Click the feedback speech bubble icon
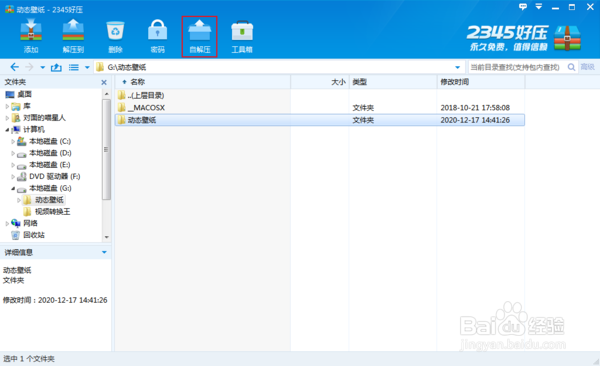The width and height of the screenshot is (600, 366). click(523, 7)
